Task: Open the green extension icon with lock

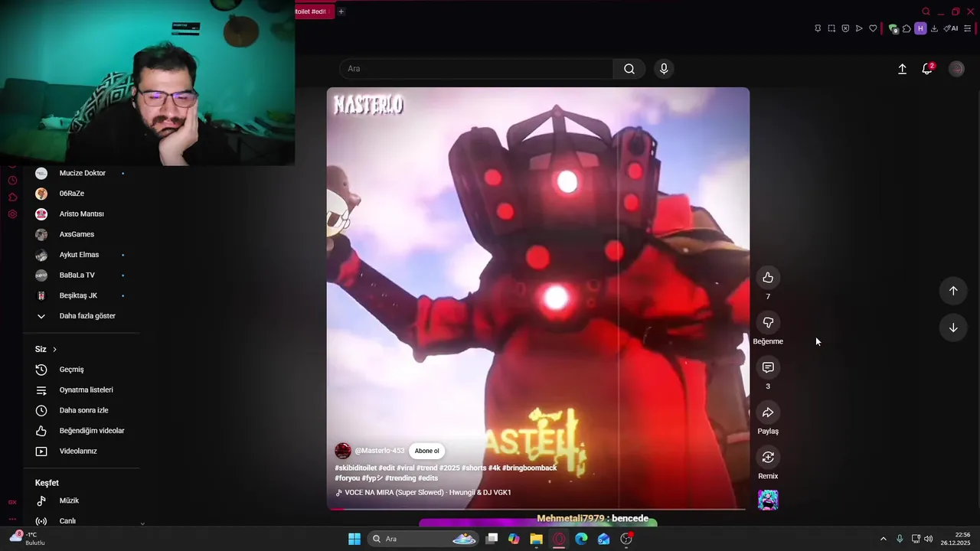Action: 893,28
